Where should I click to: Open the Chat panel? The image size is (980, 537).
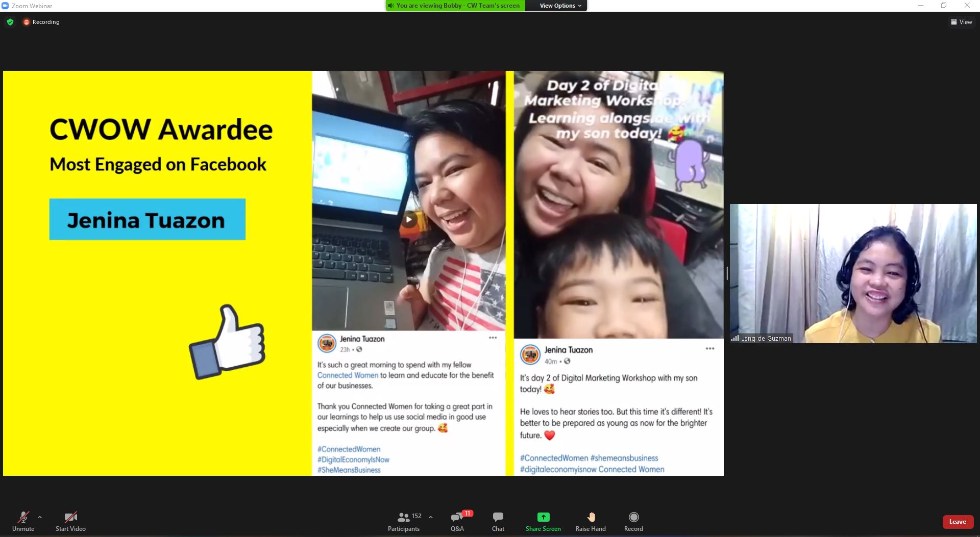498,521
